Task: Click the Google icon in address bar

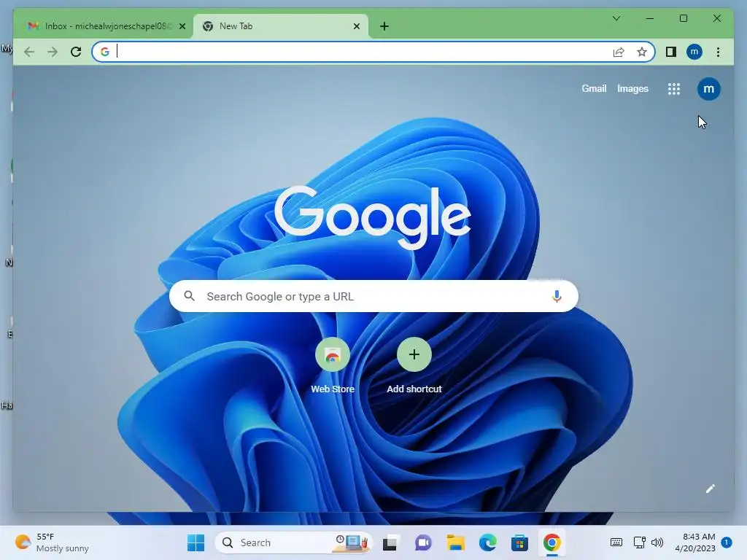Action: click(x=105, y=52)
